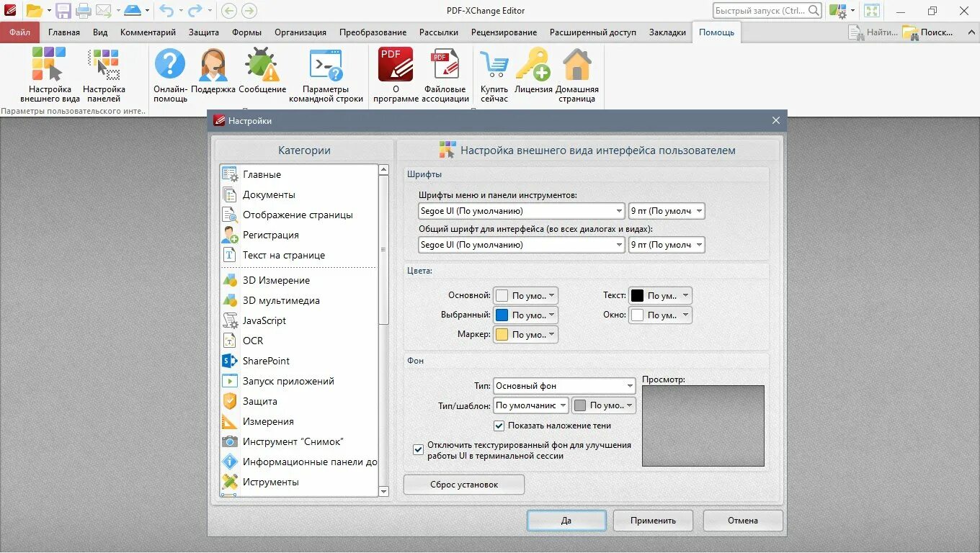This screenshot has width=980, height=553.
Task: Click the Save diskette icon in quick toolbar
Action: click(63, 11)
